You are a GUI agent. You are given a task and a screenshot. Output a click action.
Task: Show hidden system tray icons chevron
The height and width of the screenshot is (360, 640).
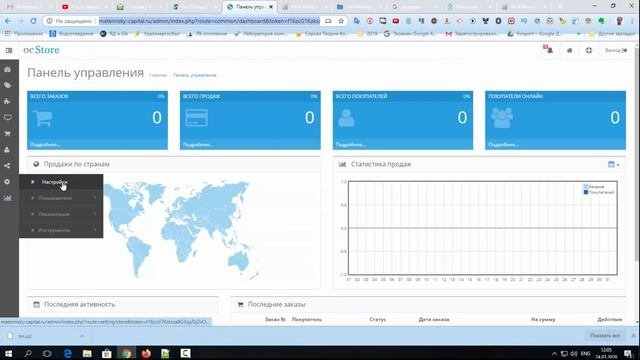[x=554, y=353]
